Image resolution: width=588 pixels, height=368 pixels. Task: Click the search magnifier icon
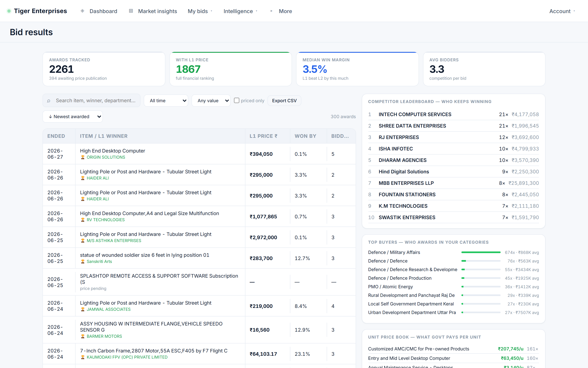pos(49,101)
